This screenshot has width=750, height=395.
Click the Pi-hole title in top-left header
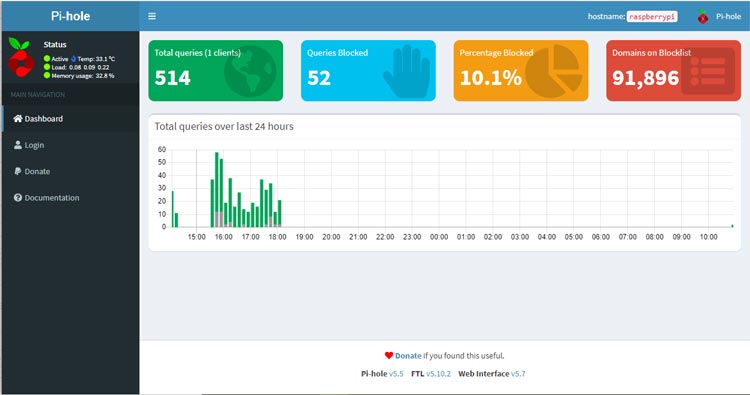click(70, 16)
